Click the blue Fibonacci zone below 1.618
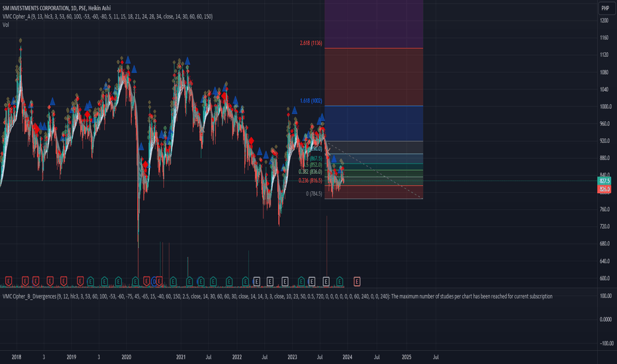Viewport: 617px width, 364px height. 374,123
